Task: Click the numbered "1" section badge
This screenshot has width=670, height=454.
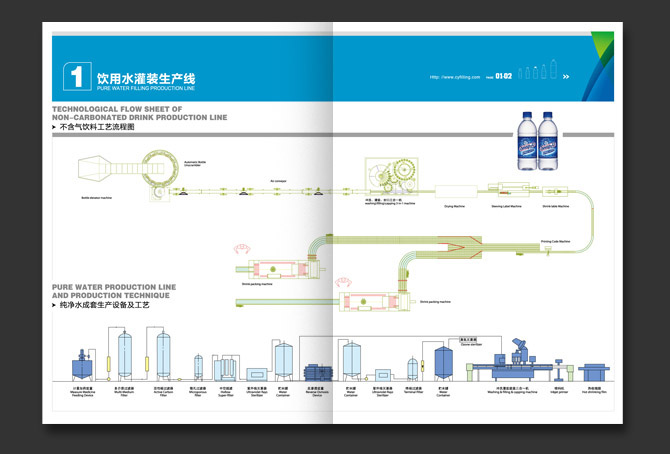Action: coord(77,76)
